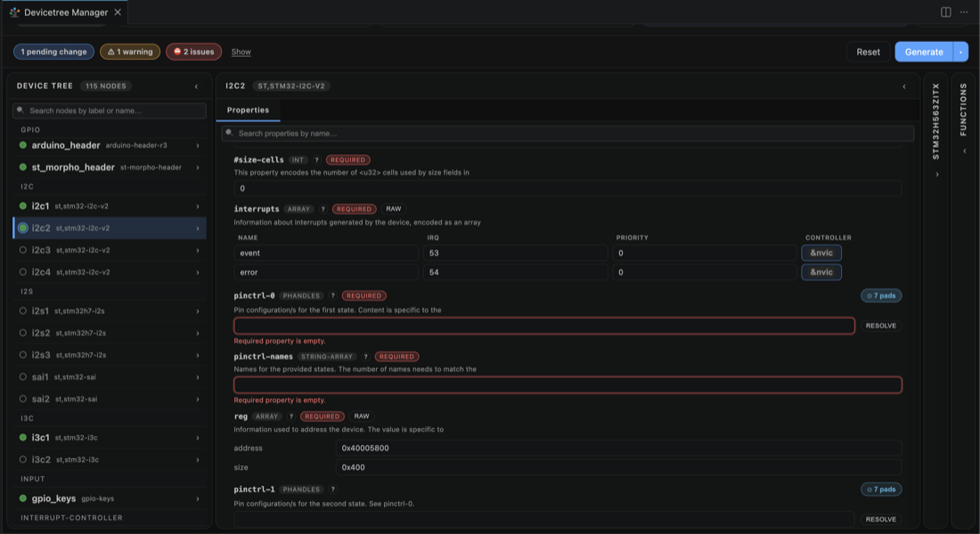The height and width of the screenshot is (534, 980).
Task: Click the Reset button
Action: pyautogui.click(x=868, y=52)
